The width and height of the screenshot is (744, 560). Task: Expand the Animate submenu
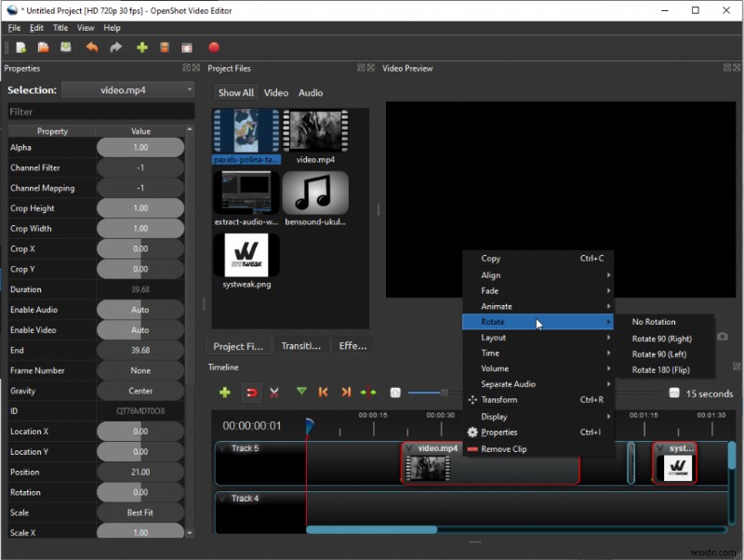click(538, 307)
